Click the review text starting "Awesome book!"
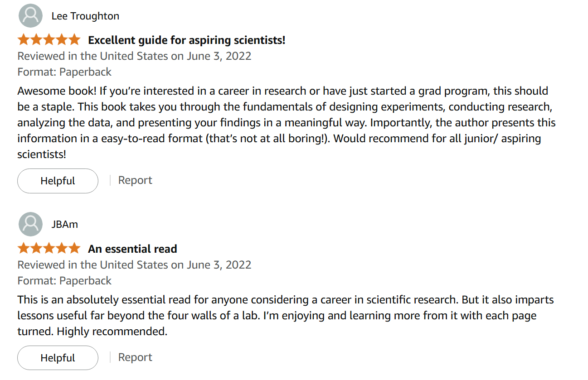The width and height of the screenshot is (588, 380). [286, 122]
